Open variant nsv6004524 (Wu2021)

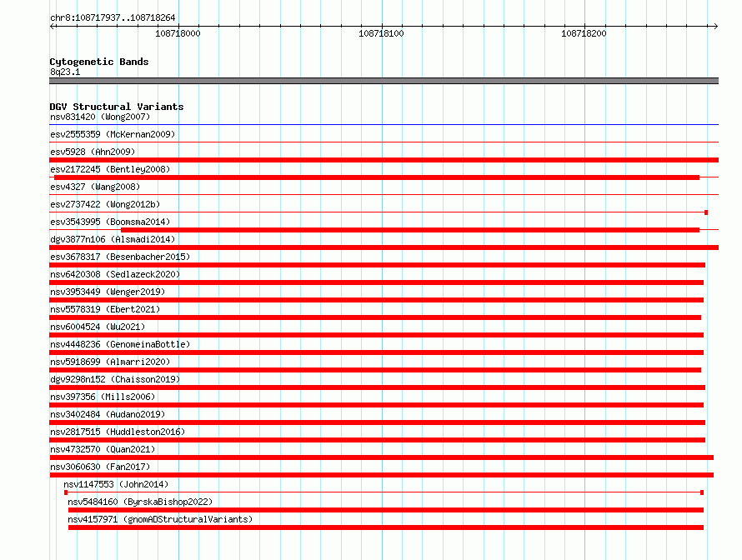(98, 327)
